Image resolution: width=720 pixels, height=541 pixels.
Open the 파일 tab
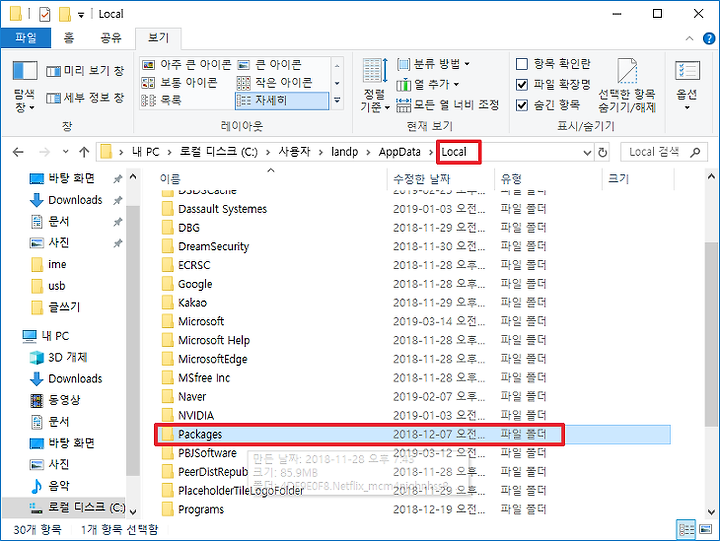[x=26, y=38]
